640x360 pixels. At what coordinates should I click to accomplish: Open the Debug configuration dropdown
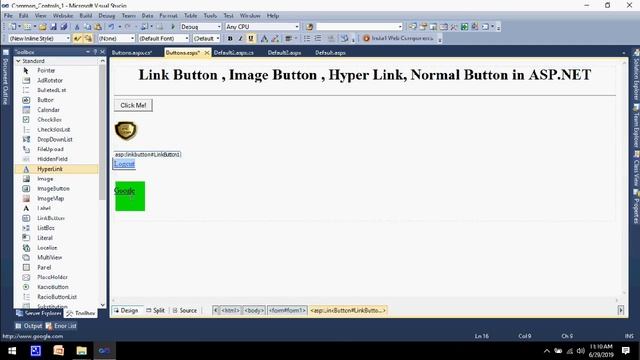pos(200,27)
